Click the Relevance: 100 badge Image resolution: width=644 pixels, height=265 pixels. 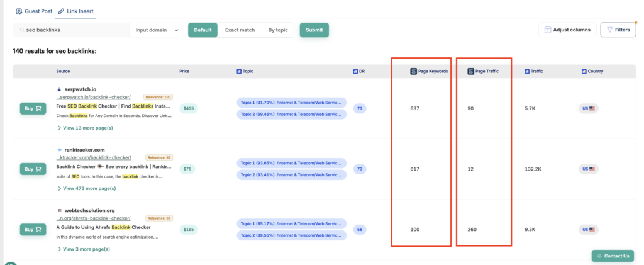[x=158, y=97]
